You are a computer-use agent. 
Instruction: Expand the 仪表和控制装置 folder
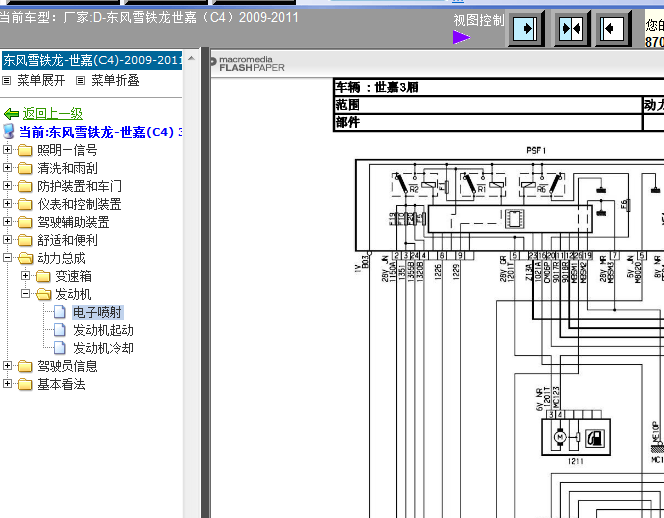7,203
